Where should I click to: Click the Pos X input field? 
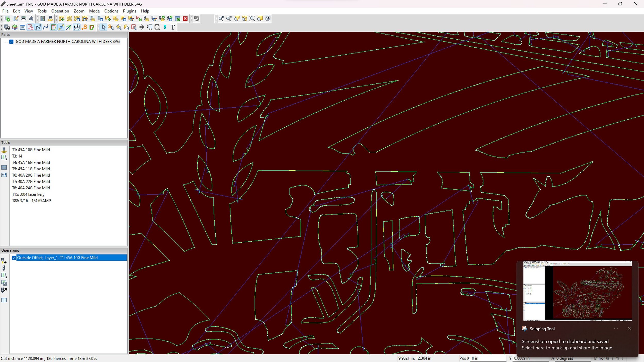tap(488, 358)
